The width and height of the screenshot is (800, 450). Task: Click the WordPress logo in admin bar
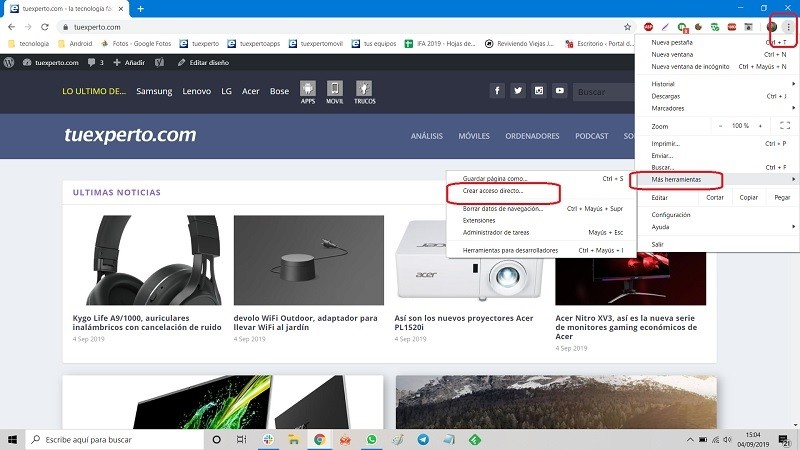9,62
